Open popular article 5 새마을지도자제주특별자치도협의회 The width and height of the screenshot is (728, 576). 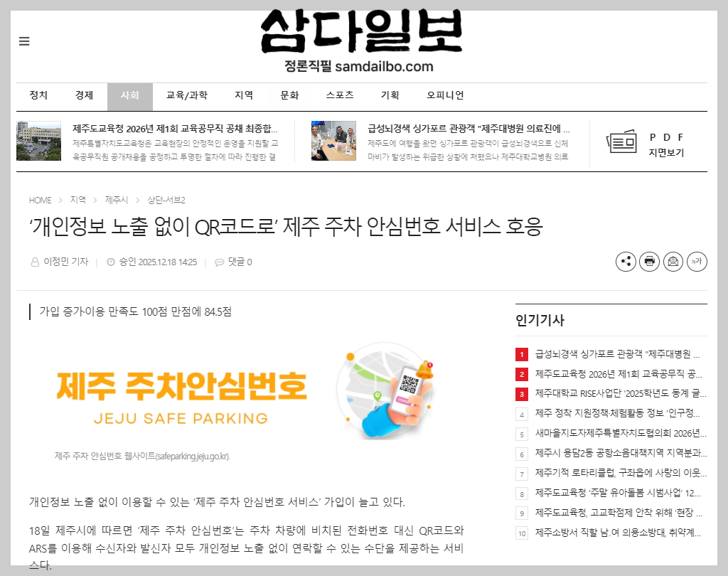tap(621, 433)
